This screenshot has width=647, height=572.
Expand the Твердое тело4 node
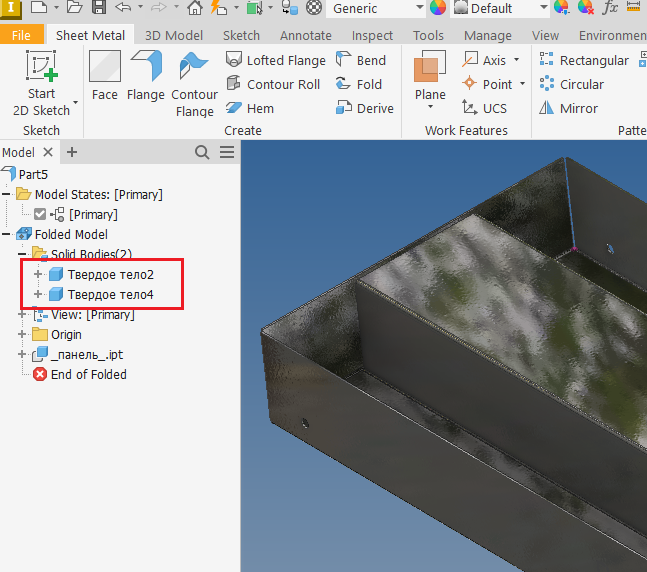click(38, 294)
